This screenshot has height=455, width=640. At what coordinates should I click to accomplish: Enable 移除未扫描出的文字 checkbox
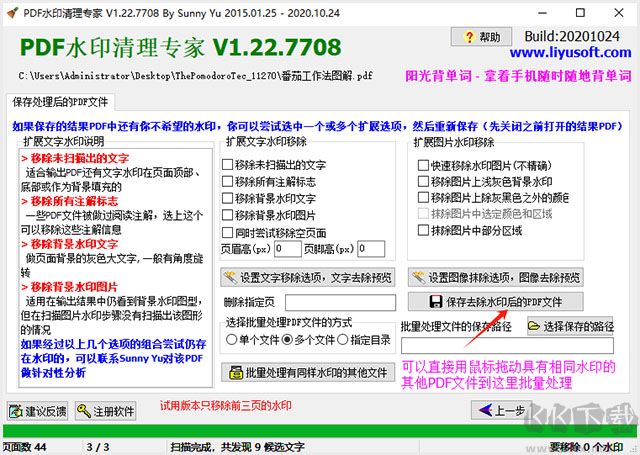click(x=274, y=165)
